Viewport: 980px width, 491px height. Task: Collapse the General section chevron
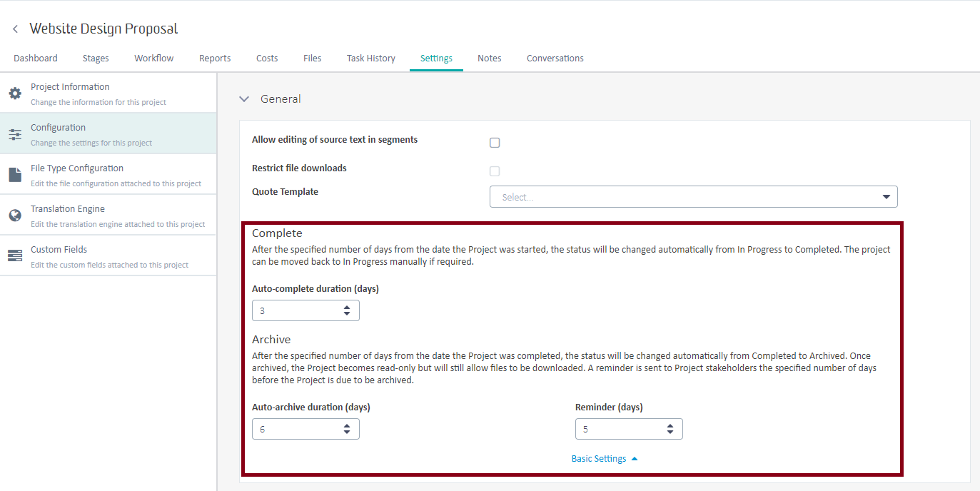244,99
